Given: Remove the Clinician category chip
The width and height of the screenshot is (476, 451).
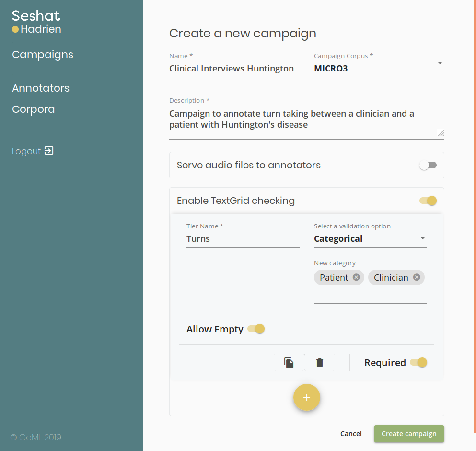Looking at the screenshot, I should pos(417,277).
